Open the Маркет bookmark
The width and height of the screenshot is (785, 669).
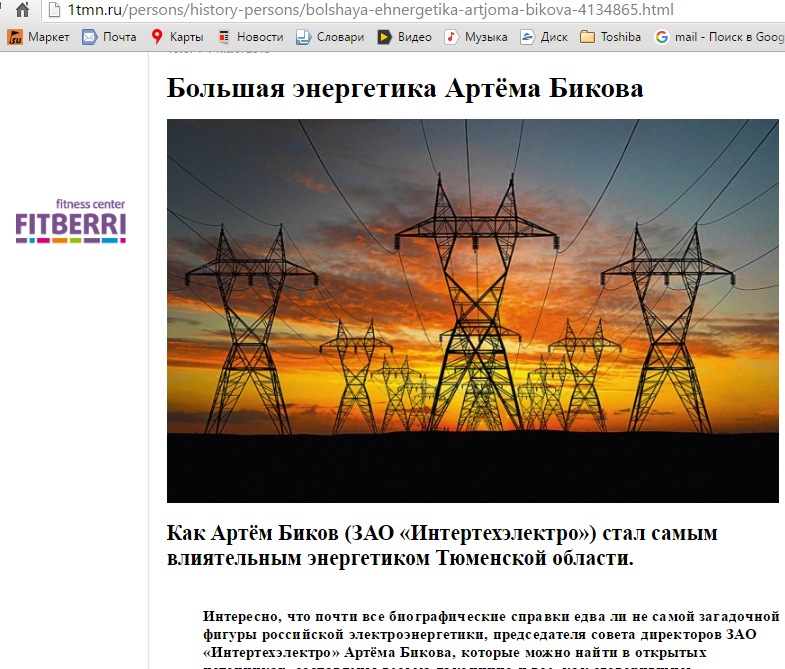[x=39, y=37]
